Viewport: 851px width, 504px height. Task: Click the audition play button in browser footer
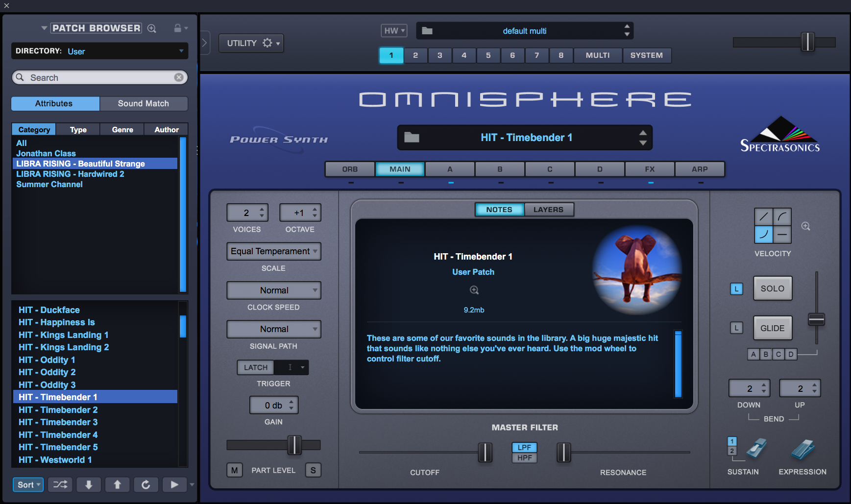(x=174, y=484)
